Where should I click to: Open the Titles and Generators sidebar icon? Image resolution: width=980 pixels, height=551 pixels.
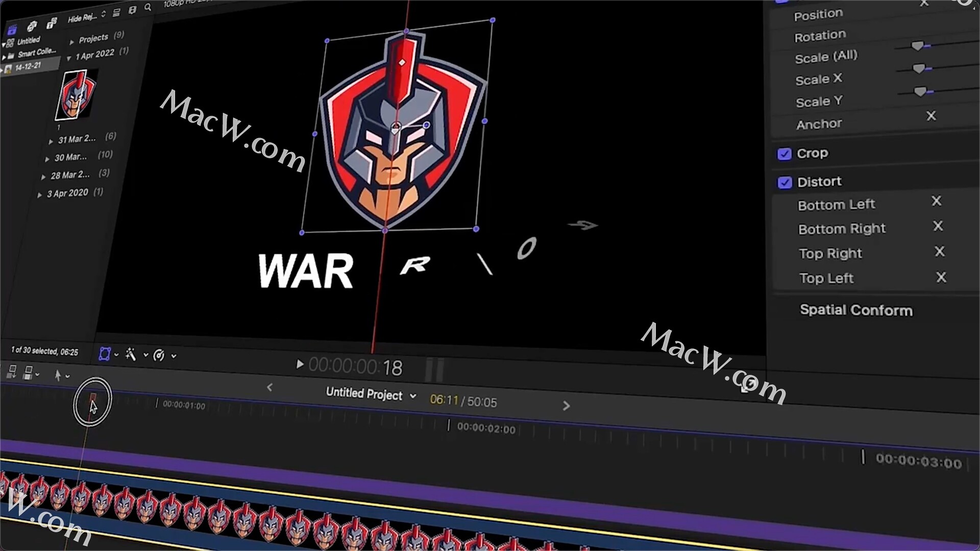[52, 23]
